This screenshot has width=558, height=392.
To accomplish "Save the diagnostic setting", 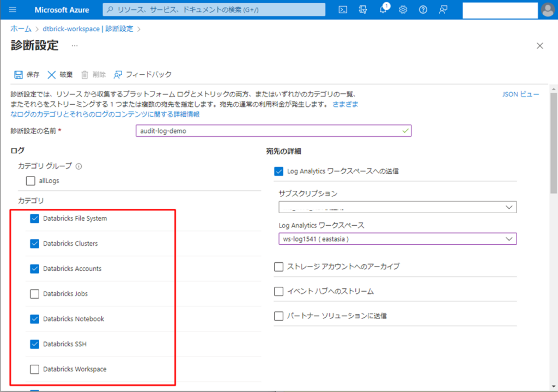I will [27, 75].
